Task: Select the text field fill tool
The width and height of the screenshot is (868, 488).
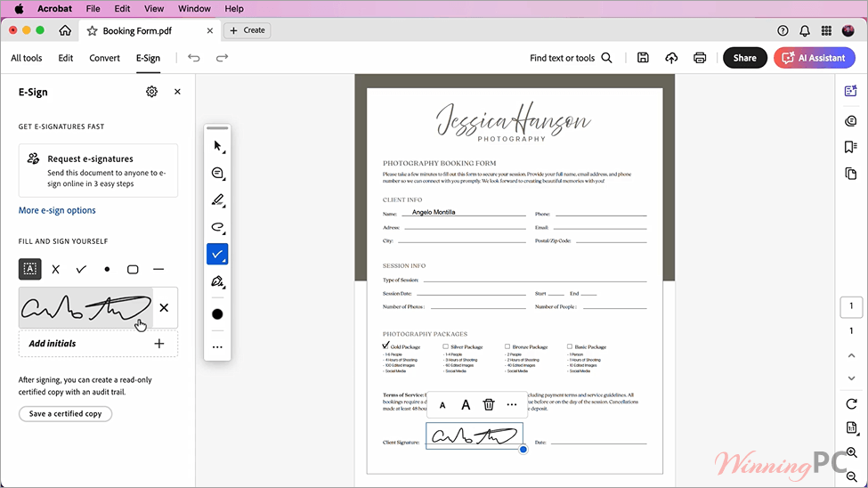Action: click(30, 269)
